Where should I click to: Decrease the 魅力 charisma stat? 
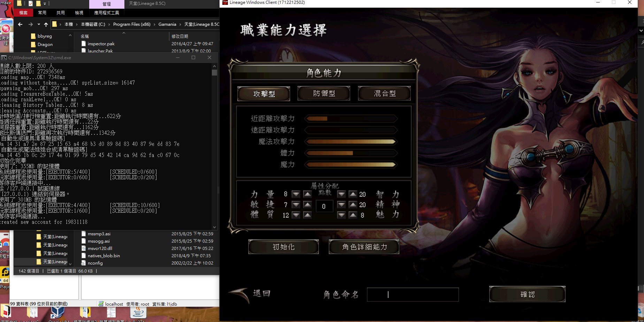click(342, 215)
